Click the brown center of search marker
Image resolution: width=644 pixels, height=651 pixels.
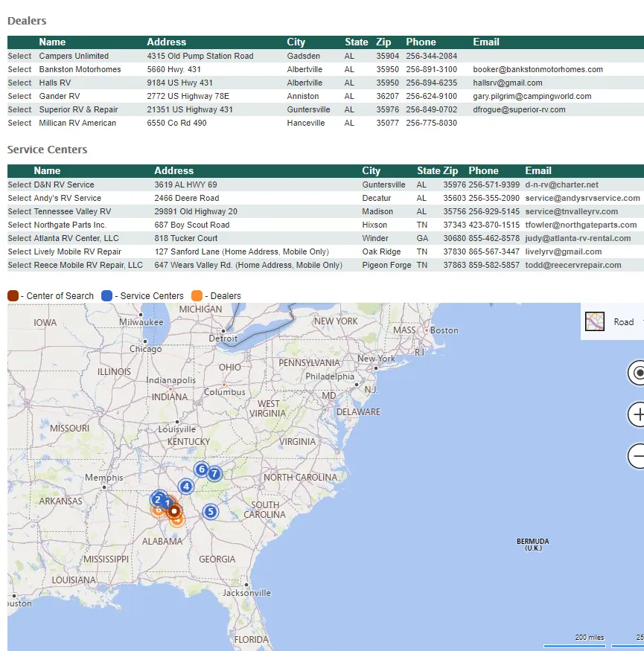coord(174,511)
